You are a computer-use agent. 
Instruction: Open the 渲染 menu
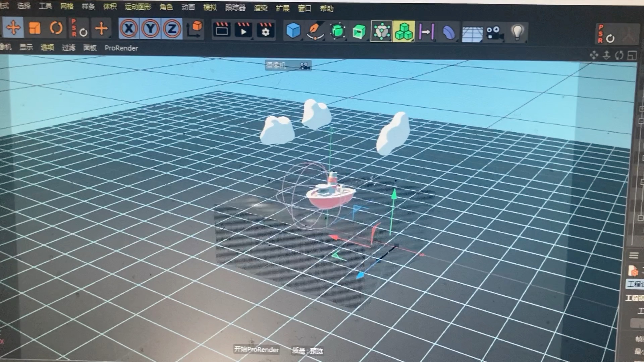(x=261, y=8)
